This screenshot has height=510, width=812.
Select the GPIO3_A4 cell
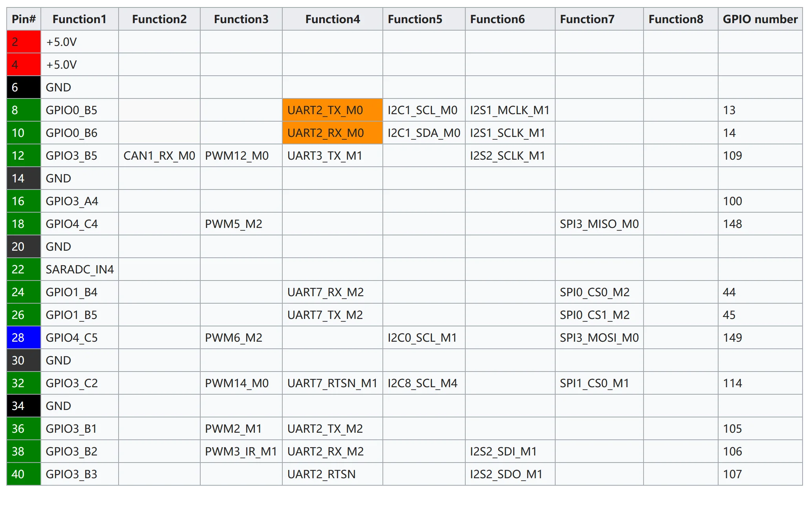(x=72, y=201)
